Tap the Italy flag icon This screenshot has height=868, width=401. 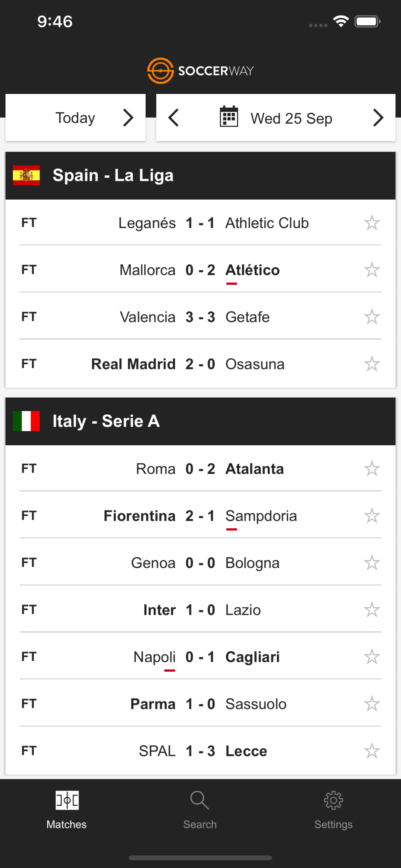pos(26,421)
